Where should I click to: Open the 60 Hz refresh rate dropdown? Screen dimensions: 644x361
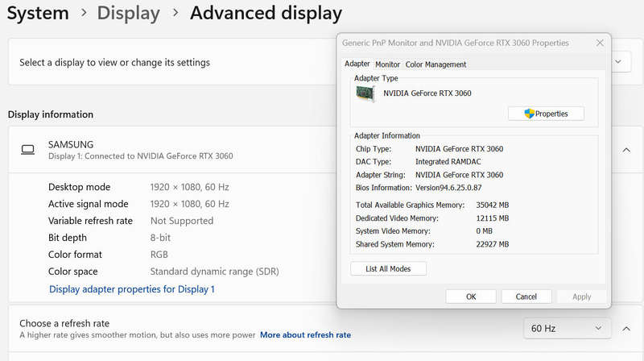[x=568, y=329]
